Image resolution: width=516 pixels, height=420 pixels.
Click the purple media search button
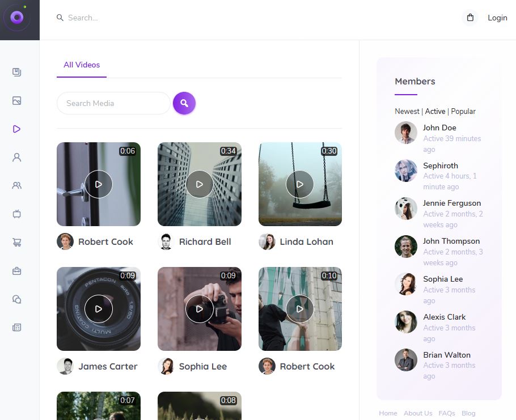184,103
